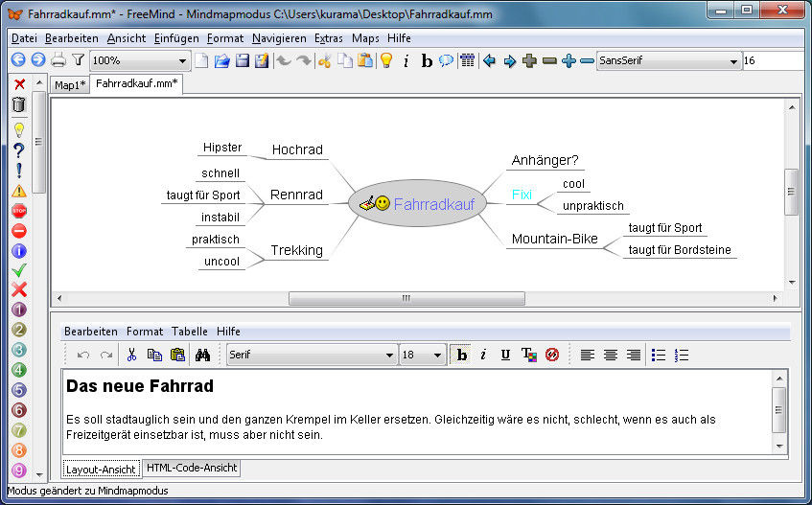812x505 pixels.
Task: Toggle bold in the note editor toolbar
Action: [461, 355]
